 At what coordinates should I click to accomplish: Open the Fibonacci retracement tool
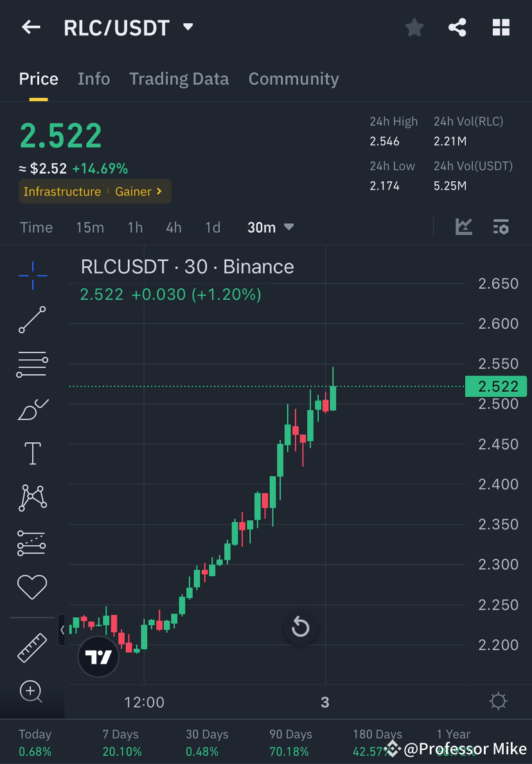point(32,364)
